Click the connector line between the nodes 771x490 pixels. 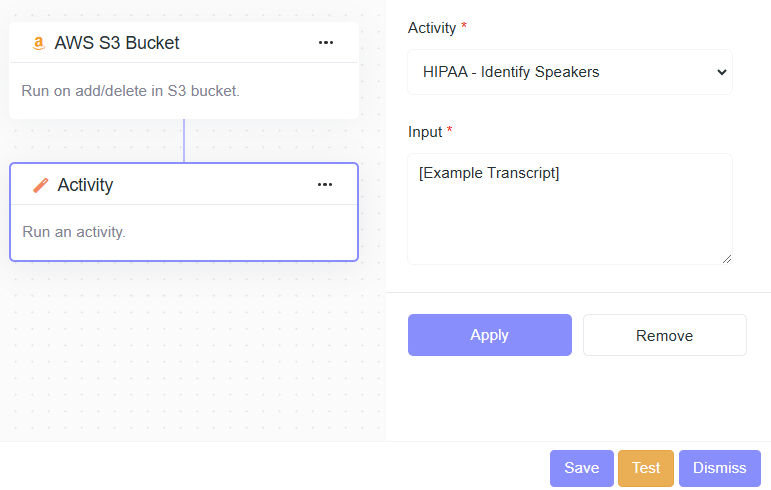[184, 140]
